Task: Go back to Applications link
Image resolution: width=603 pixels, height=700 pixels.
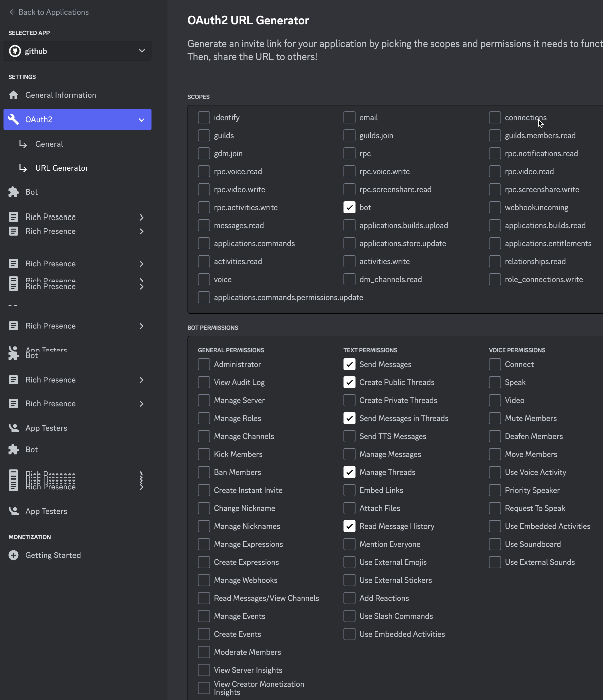Action: point(53,12)
